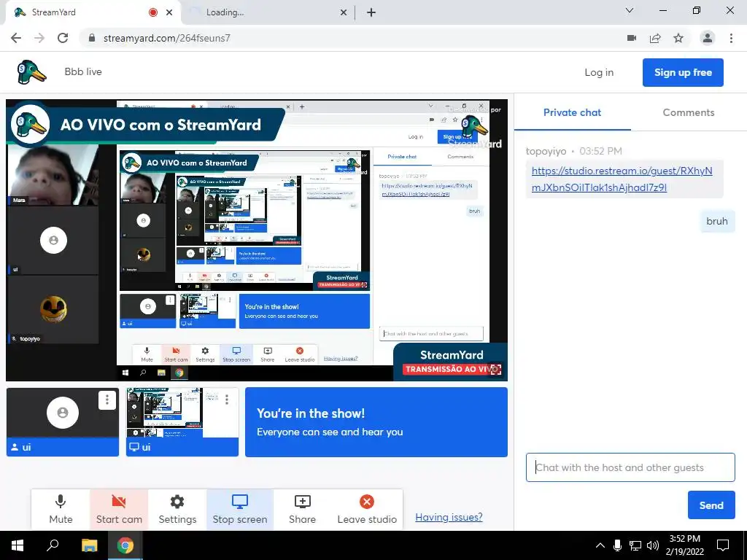Stop screen sharing button
Image resolution: width=747 pixels, height=560 pixels.
239,509
